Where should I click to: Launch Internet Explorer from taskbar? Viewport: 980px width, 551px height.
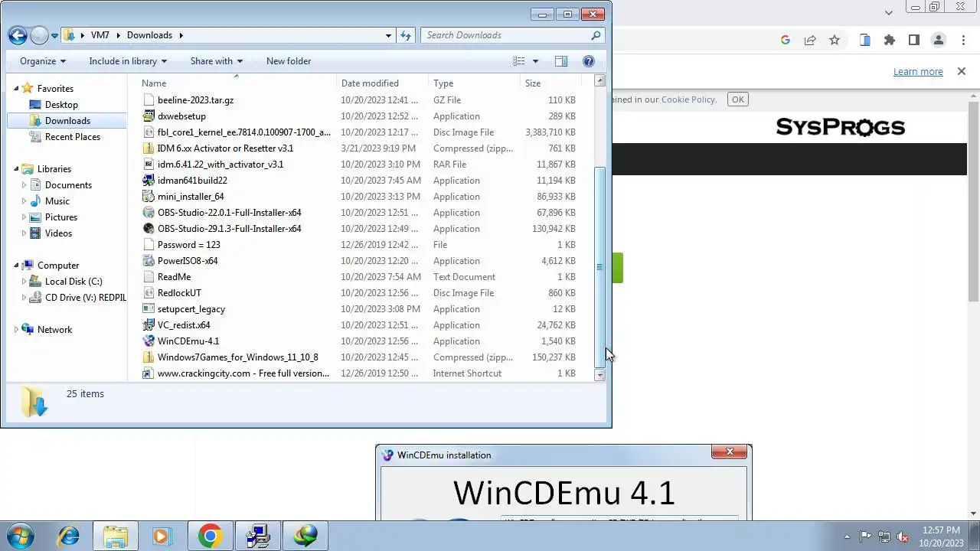[x=68, y=536]
